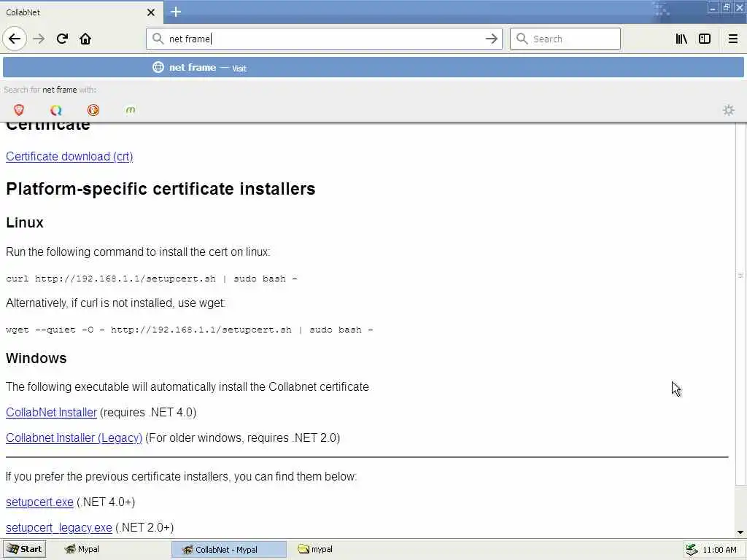Click the network tray icon
Viewport: 747px width, 560px height.
pos(692,550)
